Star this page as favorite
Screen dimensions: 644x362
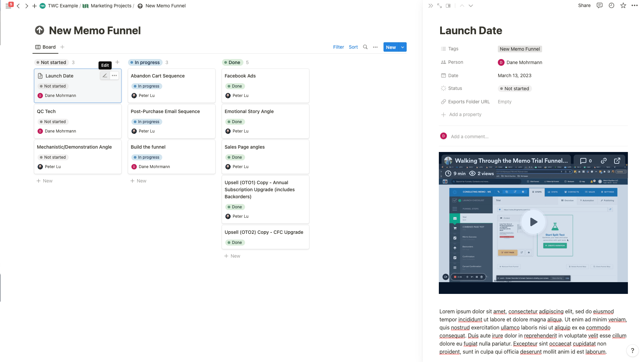(623, 5)
